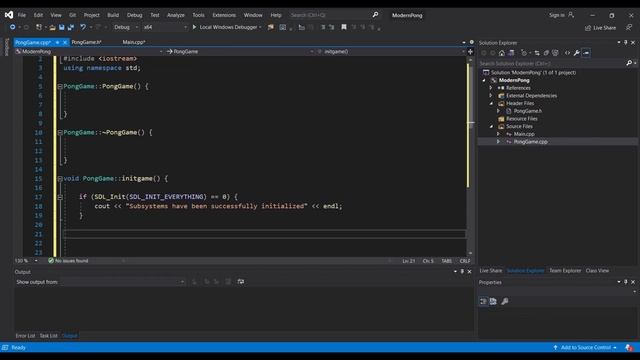
Task: Toggle word wrap icon in Output panel toolbar
Action: pos(241,282)
